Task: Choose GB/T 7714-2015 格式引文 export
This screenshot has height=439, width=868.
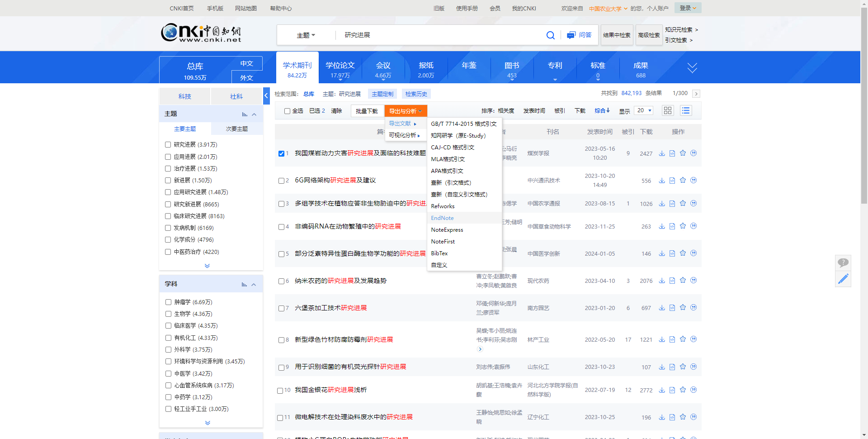Action: (464, 124)
